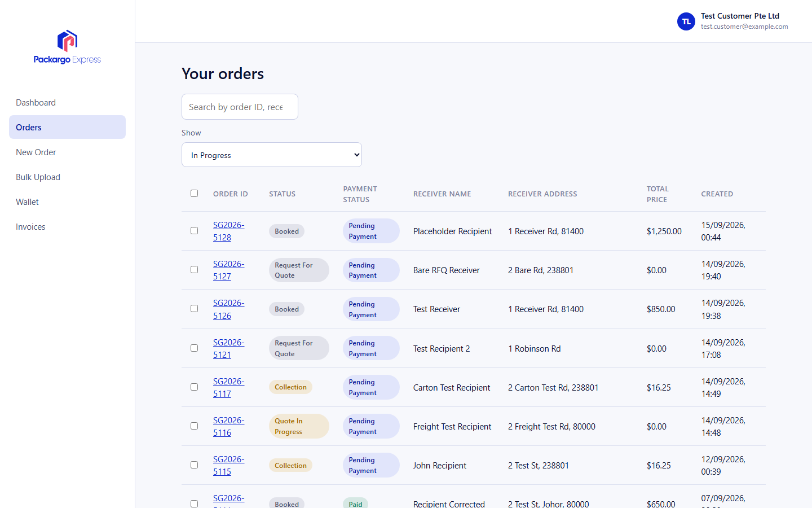The image size is (812, 508).
Task: Click Freight Test Recipient name cell
Action: [x=452, y=426]
